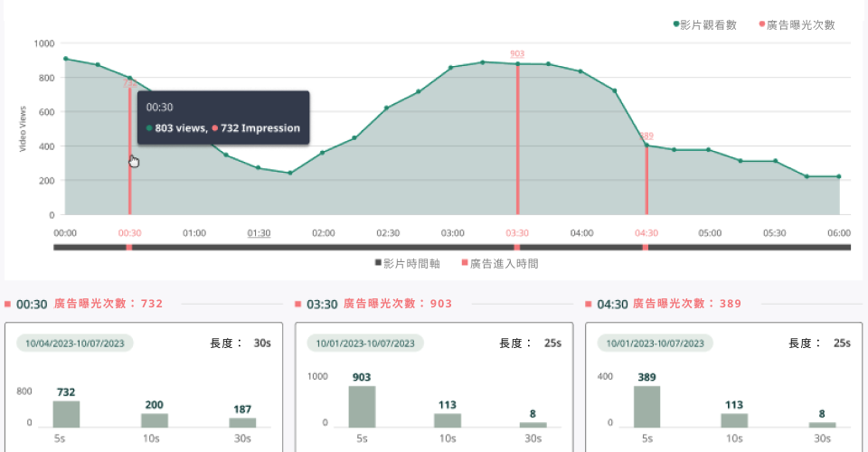The width and height of the screenshot is (868, 452).
Task: Click the Video Views axis title
Action: 23,129
